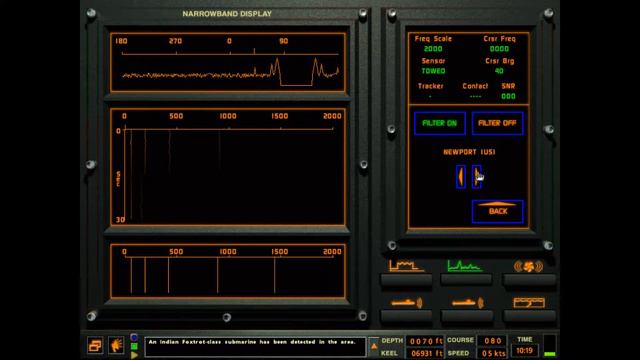Click bearing 90 on the bearing display
This screenshot has width=640, height=360.
(x=284, y=41)
